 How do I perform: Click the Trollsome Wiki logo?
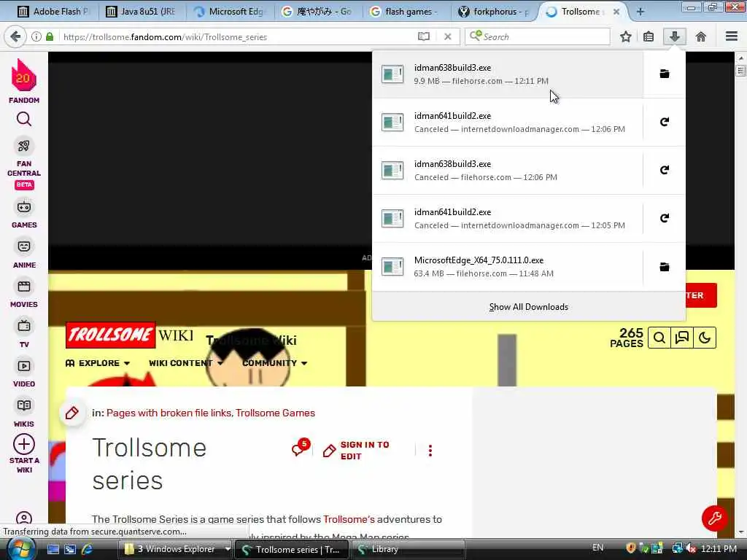point(130,335)
